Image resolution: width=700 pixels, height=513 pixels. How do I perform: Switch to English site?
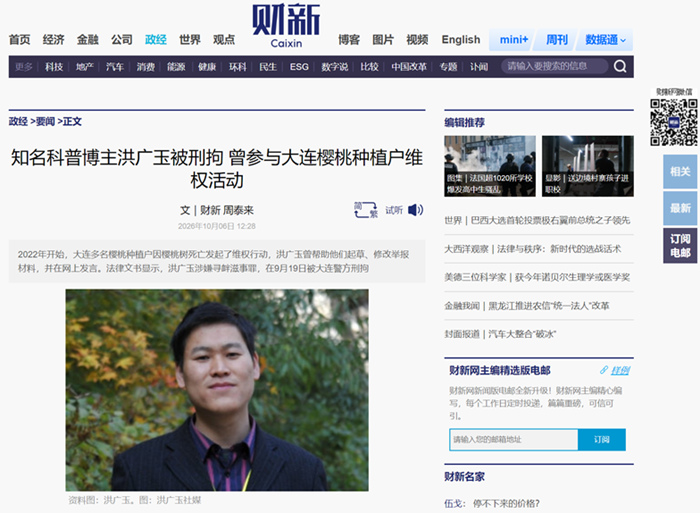461,40
